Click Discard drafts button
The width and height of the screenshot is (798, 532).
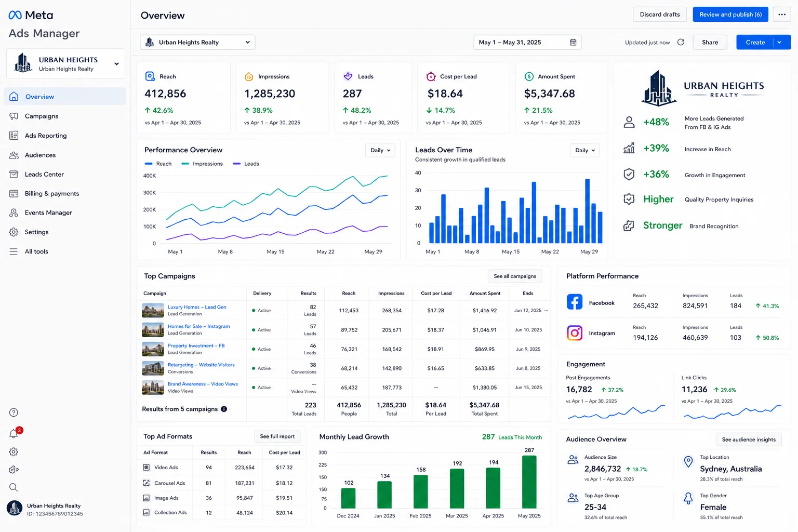coord(660,15)
